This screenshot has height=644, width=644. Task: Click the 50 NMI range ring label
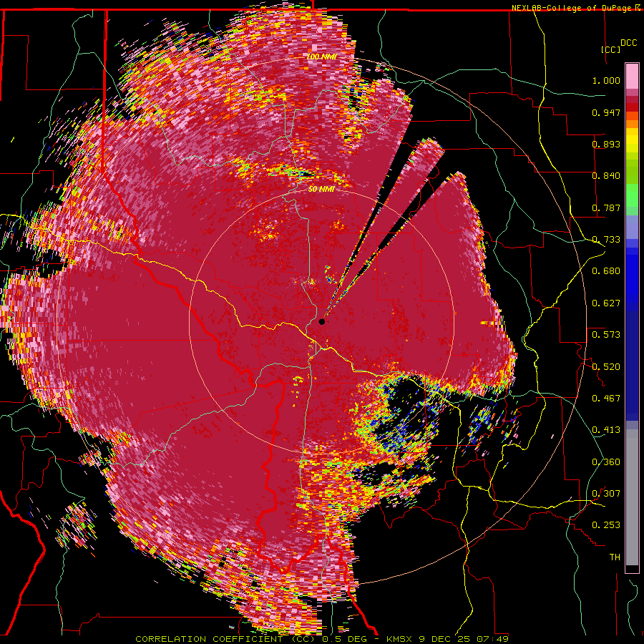pyautogui.click(x=321, y=190)
